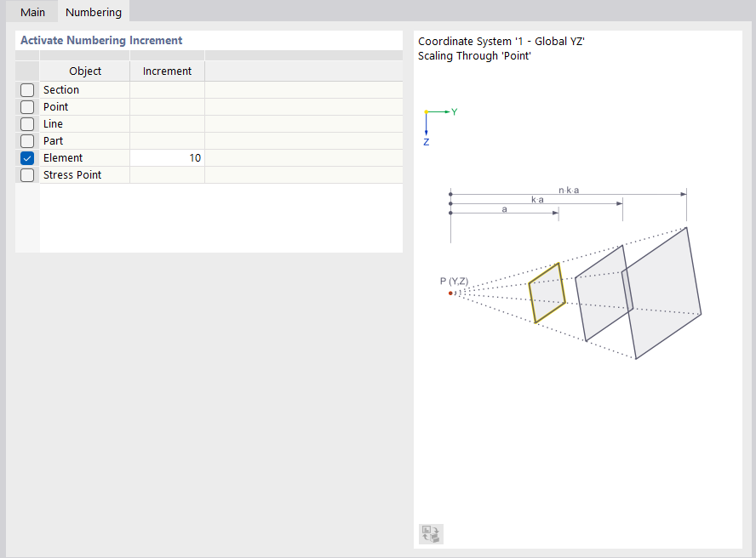Click the Object column header
The height and width of the screenshot is (558, 756).
(85, 71)
